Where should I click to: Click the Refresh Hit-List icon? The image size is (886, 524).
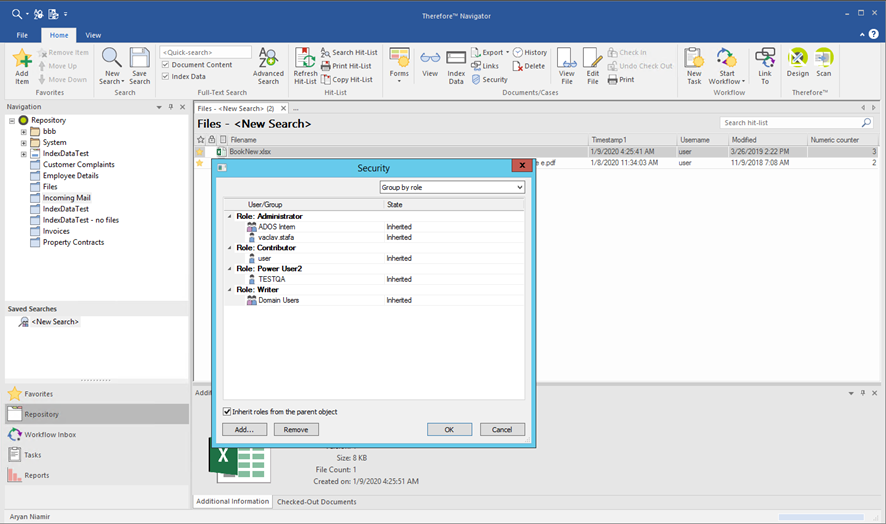pos(305,58)
